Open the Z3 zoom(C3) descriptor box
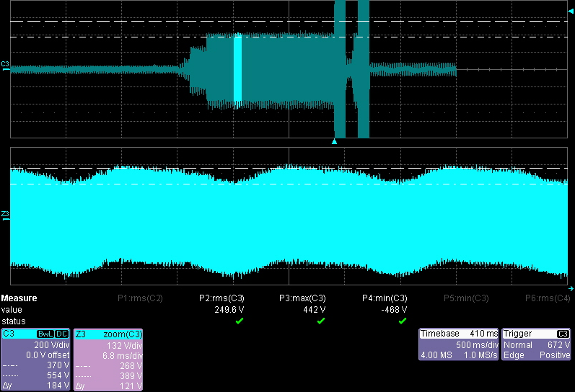575x392 pixels. [x=108, y=360]
